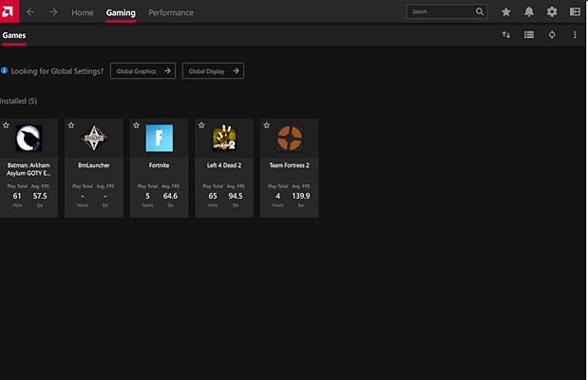Favorite BmLauncher with its star
The height and width of the screenshot is (380, 588).
(71, 125)
